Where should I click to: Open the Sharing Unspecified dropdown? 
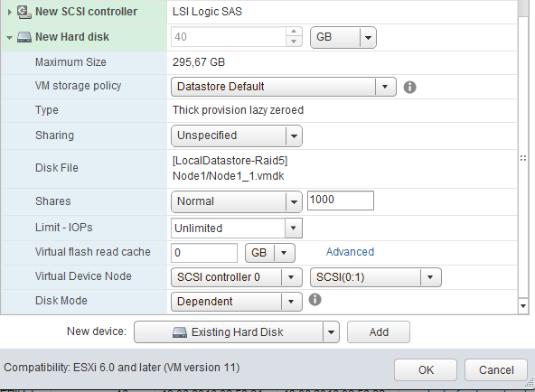[x=237, y=135]
